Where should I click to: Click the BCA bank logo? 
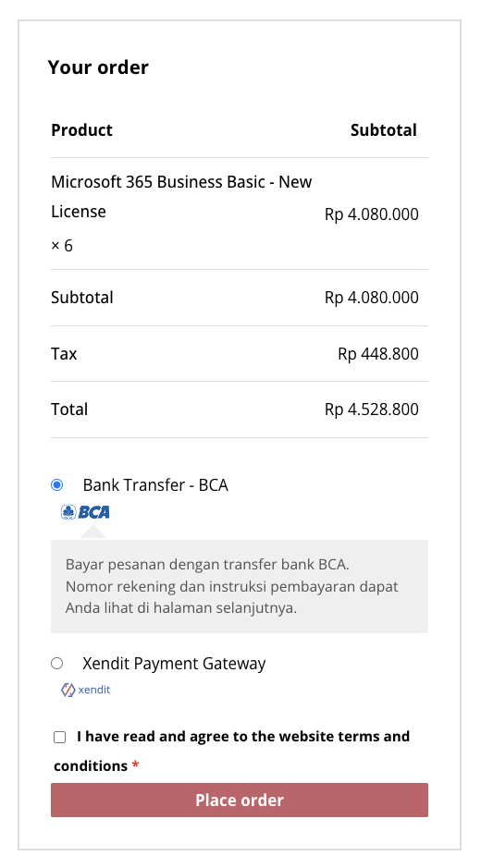[x=85, y=512]
